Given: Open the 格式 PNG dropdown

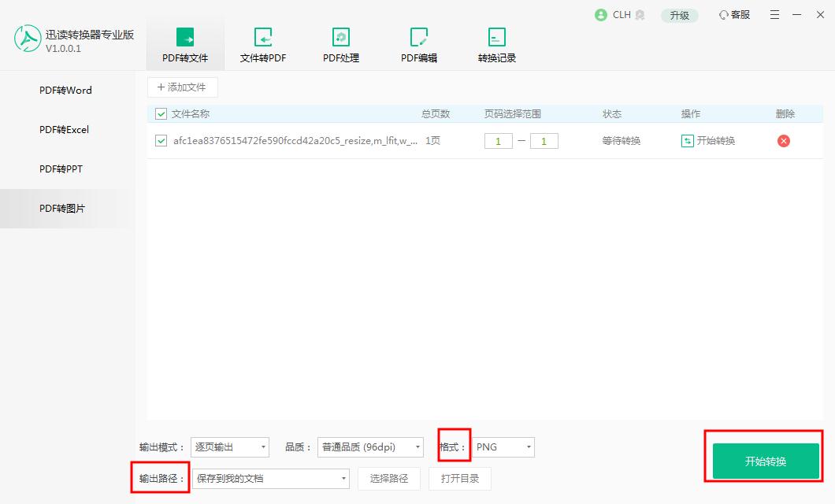Looking at the screenshot, I should 503,447.
